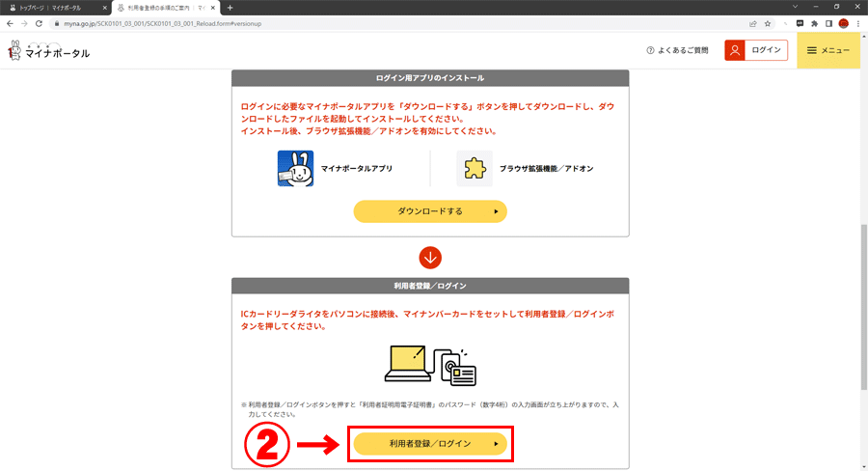Click the ログイン用アプリのインストール header
Image resolution: width=868 pixels, height=471 pixels.
430,78
